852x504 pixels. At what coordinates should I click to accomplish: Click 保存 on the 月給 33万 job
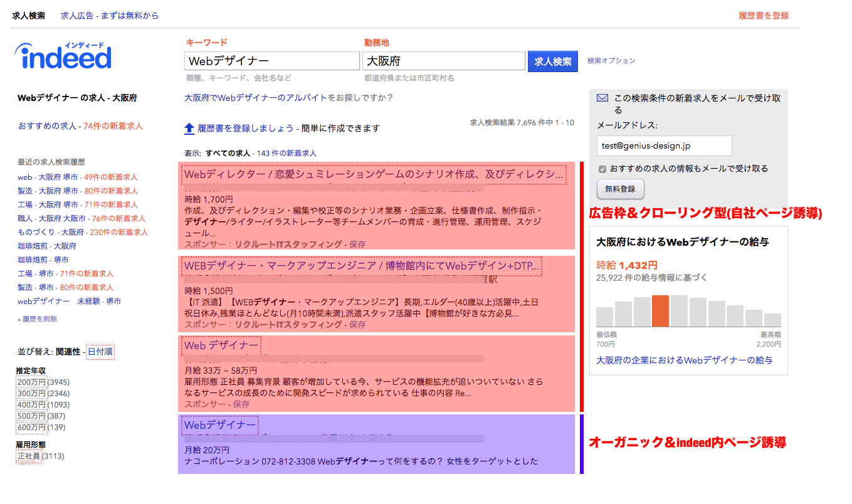[x=241, y=404]
